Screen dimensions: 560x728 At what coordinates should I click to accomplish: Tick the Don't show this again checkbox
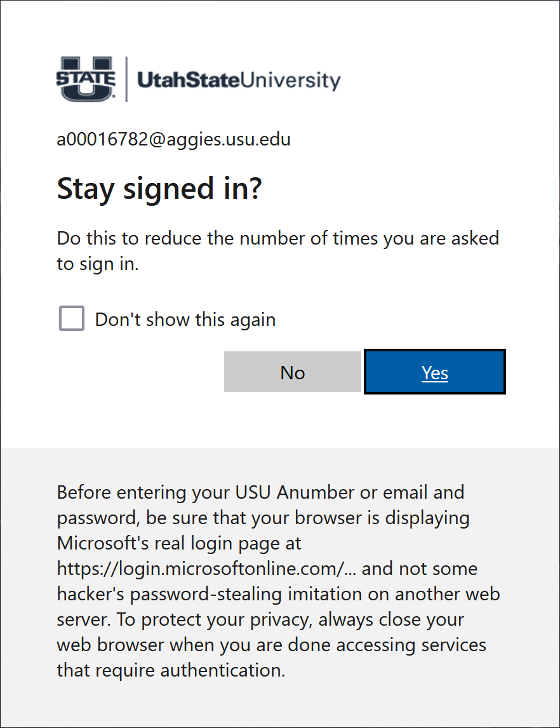click(x=72, y=318)
